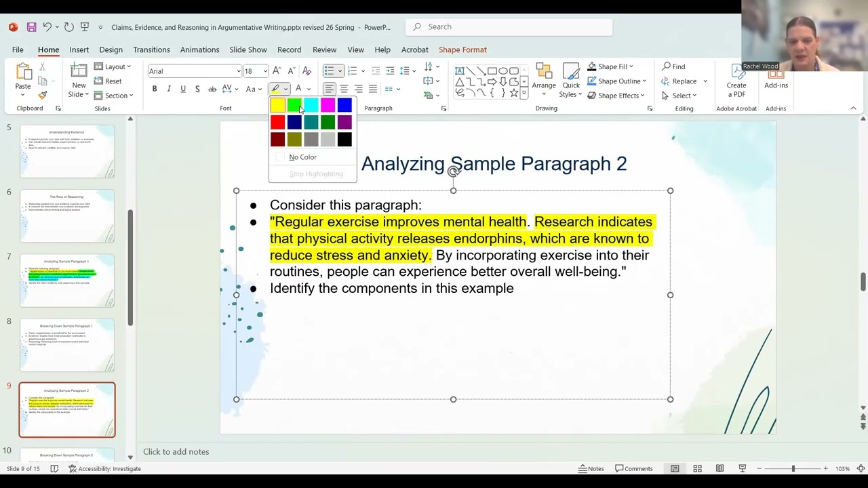The height and width of the screenshot is (488, 868).
Task: Click the Quick Styles icon
Action: click(571, 72)
